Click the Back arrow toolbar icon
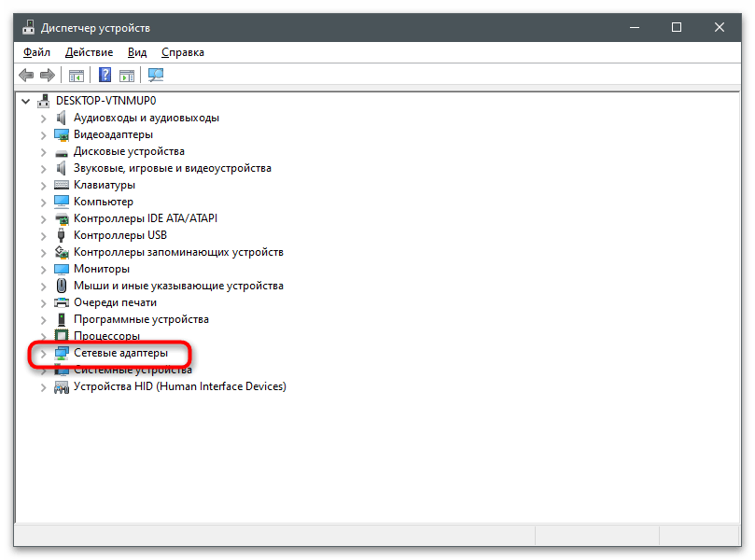Viewport: 755px width, 560px height. (x=26, y=75)
